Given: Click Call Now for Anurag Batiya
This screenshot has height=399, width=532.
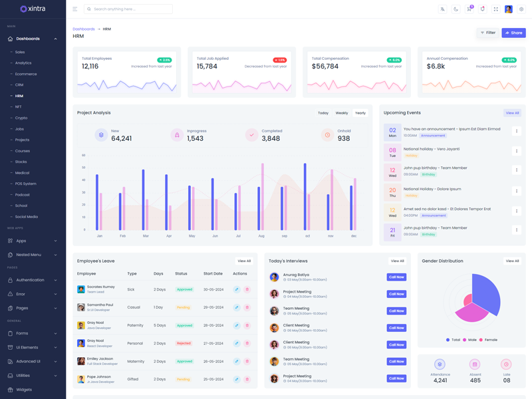Looking at the screenshot, I should (x=396, y=277).
